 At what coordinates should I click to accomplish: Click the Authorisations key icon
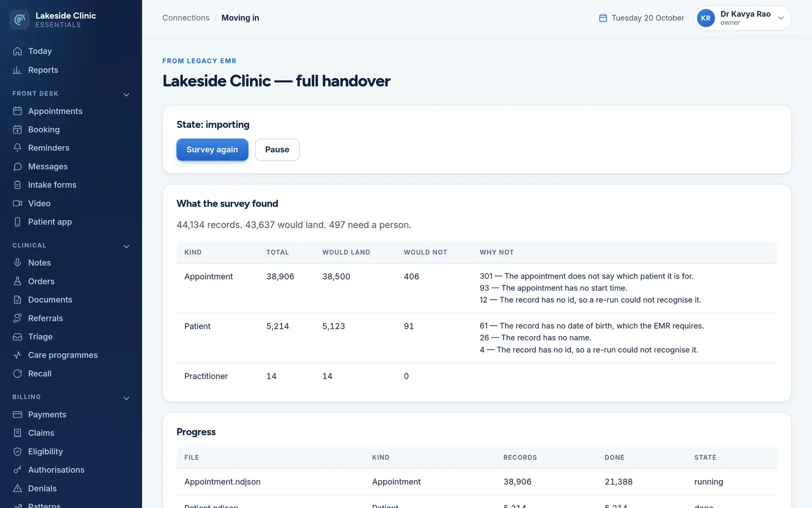(17, 470)
